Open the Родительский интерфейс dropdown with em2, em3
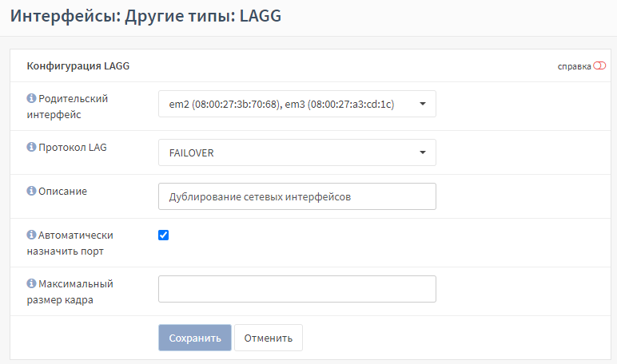This screenshot has width=617, height=364. (297, 104)
